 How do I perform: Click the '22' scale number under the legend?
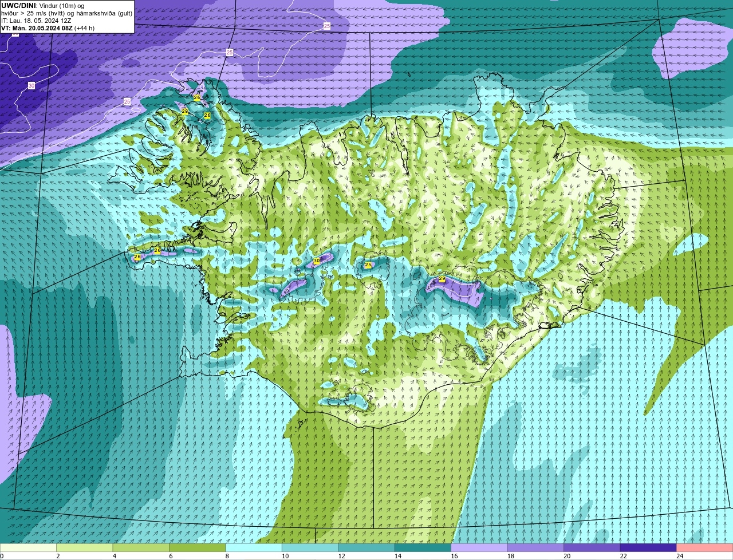(x=623, y=556)
